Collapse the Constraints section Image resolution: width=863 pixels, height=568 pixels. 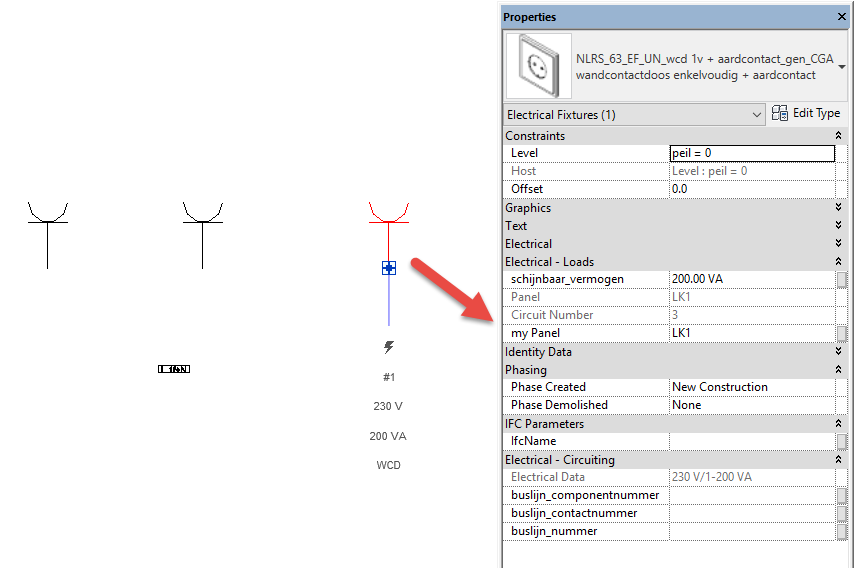[x=838, y=135]
